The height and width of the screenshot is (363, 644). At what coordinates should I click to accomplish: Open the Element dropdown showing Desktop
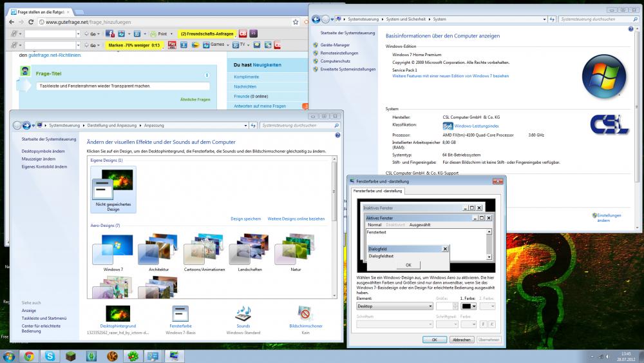[395, 306]
